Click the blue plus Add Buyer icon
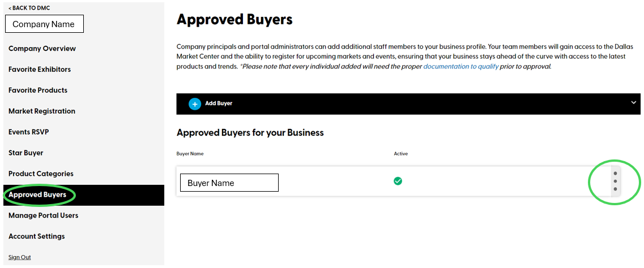Screen dimensions: 644x268 (x=195, y=104)
